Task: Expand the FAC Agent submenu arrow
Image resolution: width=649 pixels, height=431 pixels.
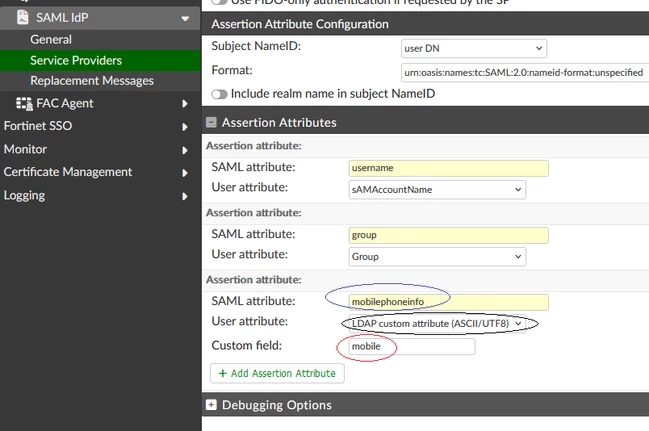Action: (x=185, y=104)
